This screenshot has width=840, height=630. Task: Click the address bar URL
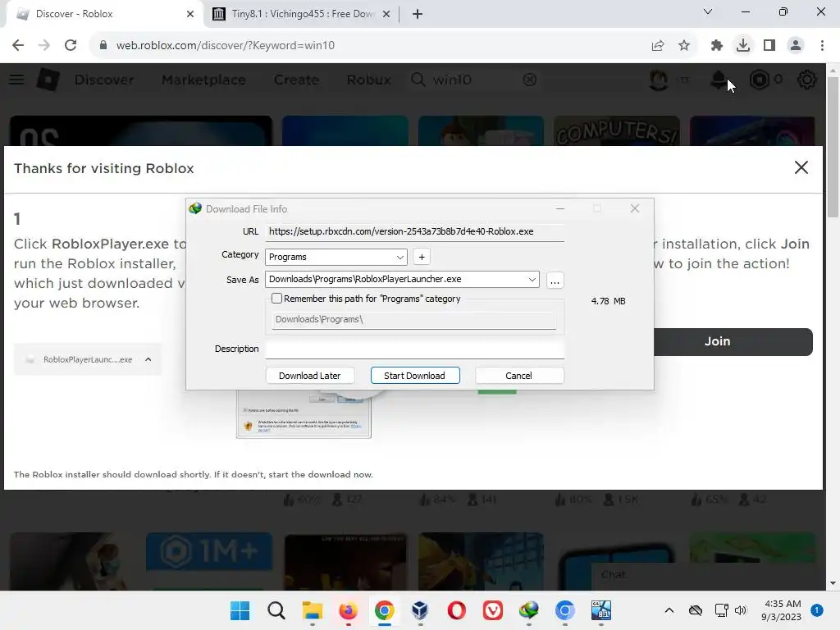coord(225,46)
